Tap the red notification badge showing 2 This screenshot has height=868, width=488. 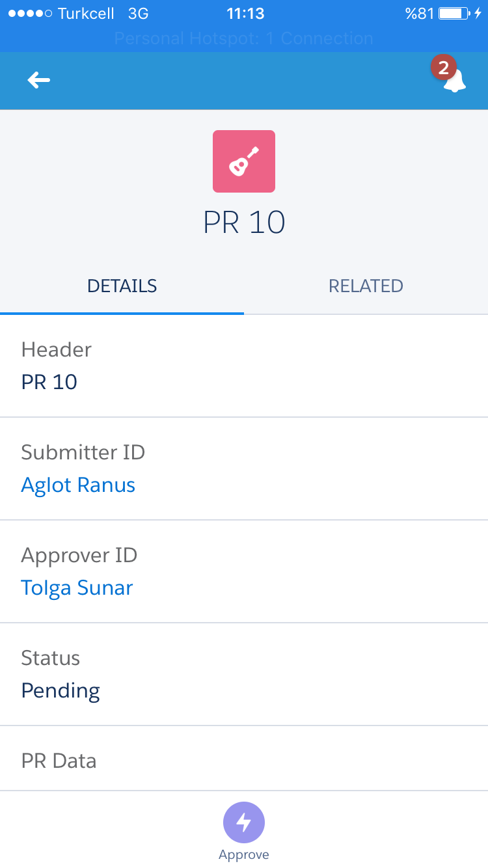coord(443,68)
